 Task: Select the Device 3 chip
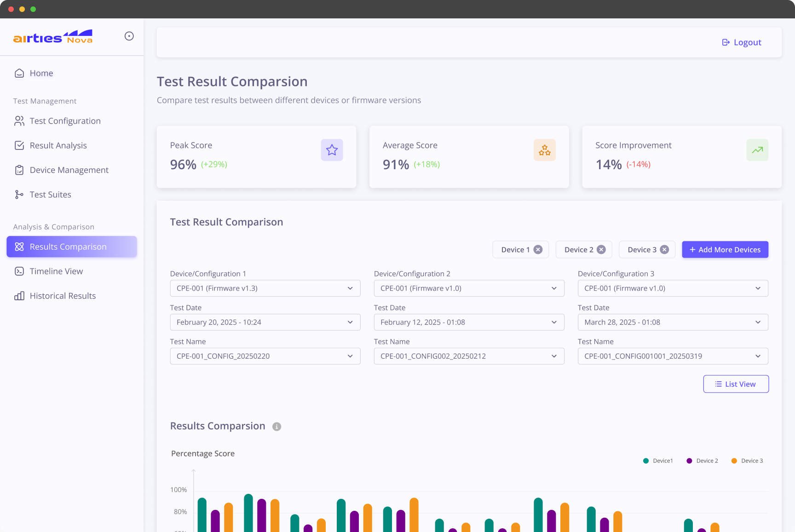647,250
